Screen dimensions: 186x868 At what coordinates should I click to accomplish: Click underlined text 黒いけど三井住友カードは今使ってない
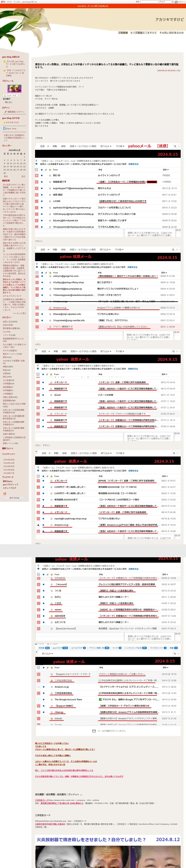coord(52,743)
